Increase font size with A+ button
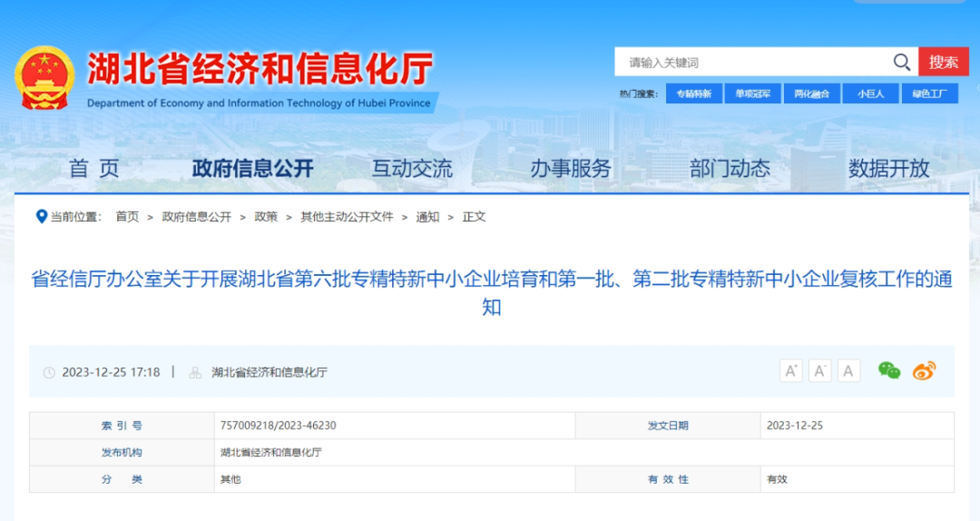This screenshot has width=980, height=521. coord(790,371)
